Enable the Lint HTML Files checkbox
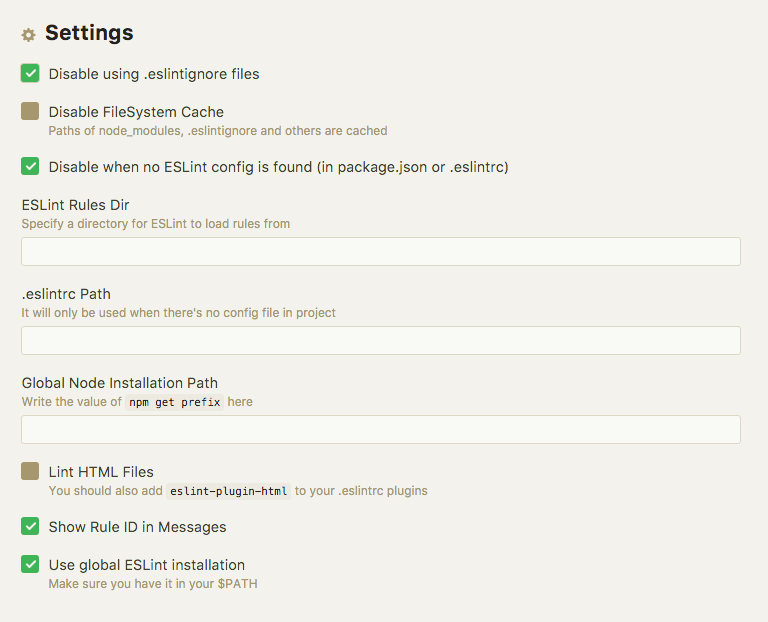Viewport: 768px width, 622px height. click(x=30, y=471)
